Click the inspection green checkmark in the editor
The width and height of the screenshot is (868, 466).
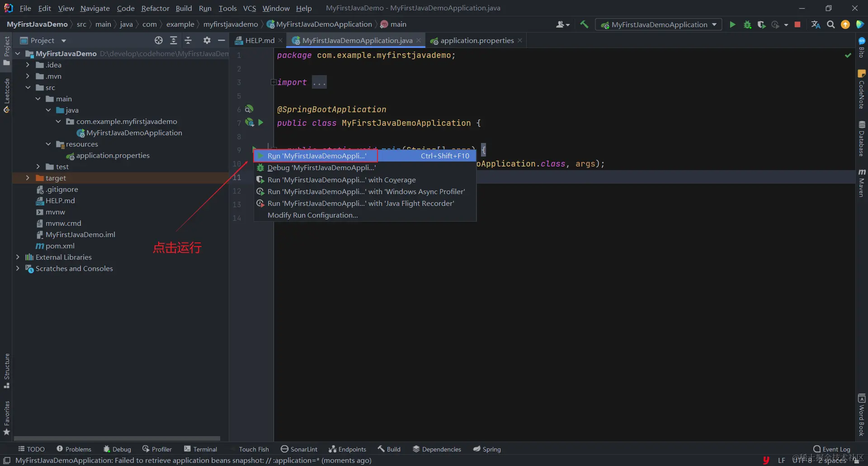point(848,55)
